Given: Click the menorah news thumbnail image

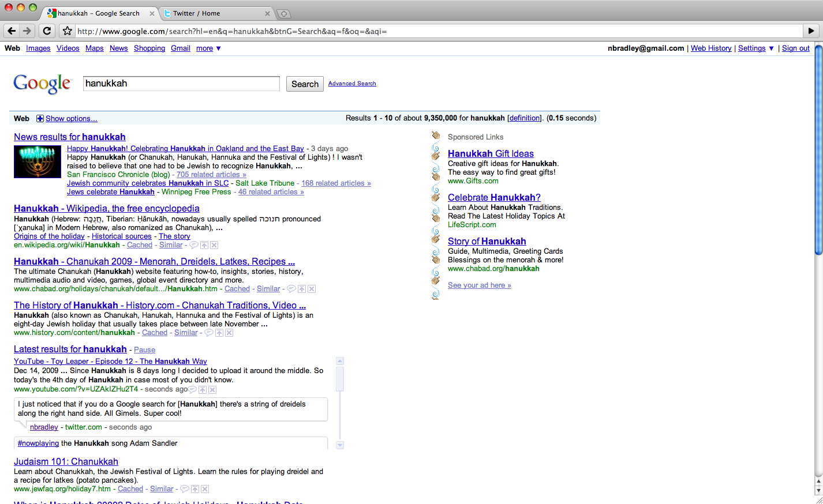Looking at the screenshot, I should click(38, 162).
